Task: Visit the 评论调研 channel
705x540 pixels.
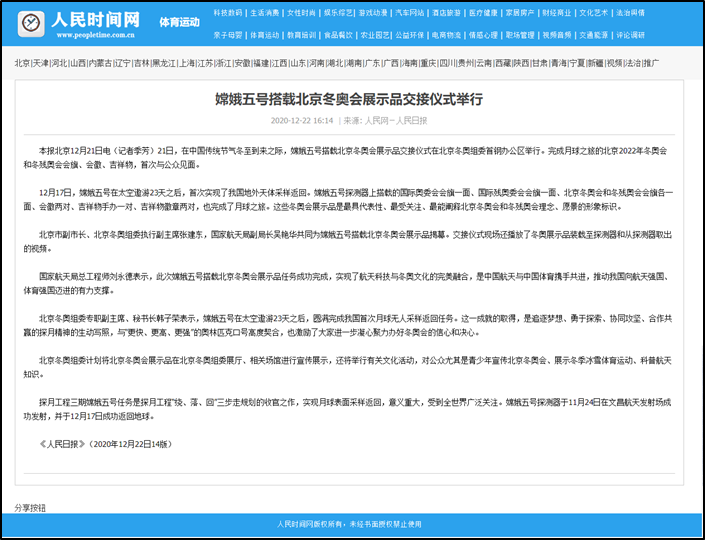Action: [x=630, y=35]
